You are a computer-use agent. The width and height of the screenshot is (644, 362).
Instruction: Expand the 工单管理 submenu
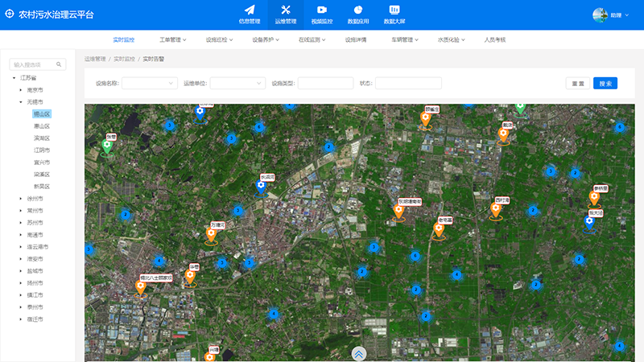tap(173, 39)
